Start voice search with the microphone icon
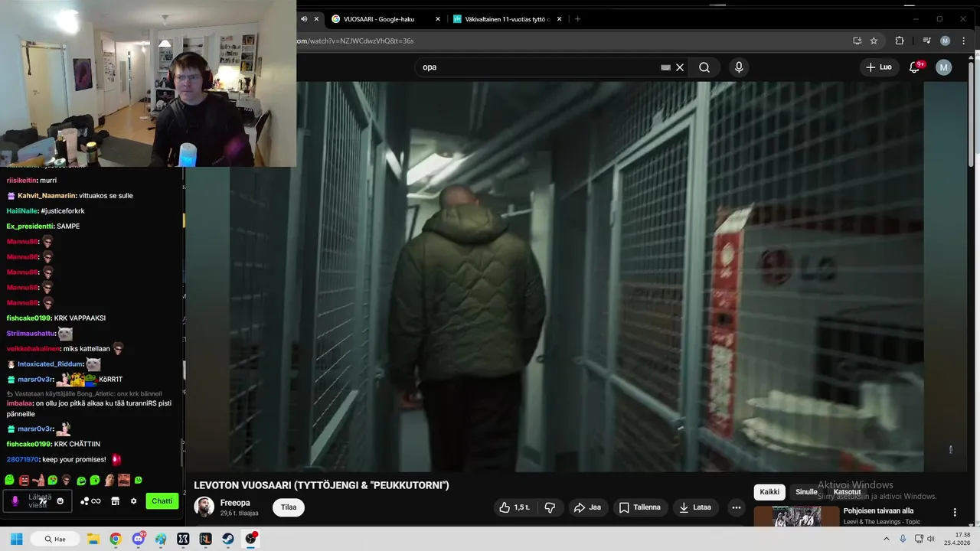Screen dimensions: 980x551 coord(739,67)
